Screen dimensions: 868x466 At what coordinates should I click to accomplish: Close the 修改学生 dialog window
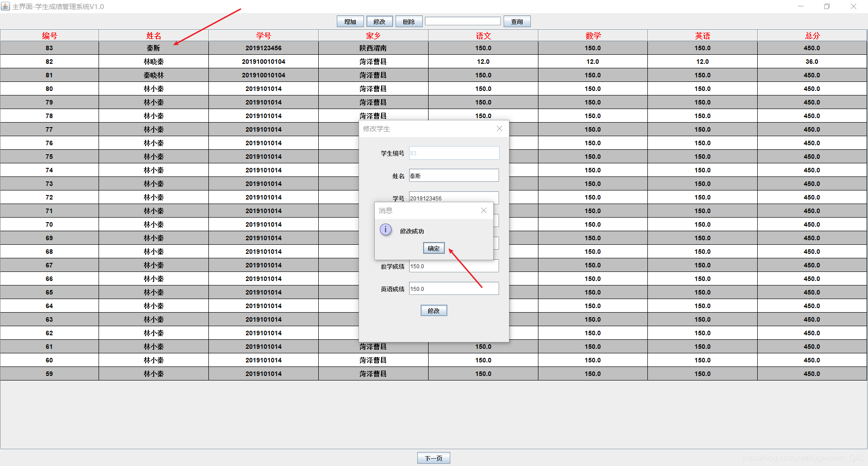(x=500, y=128)
